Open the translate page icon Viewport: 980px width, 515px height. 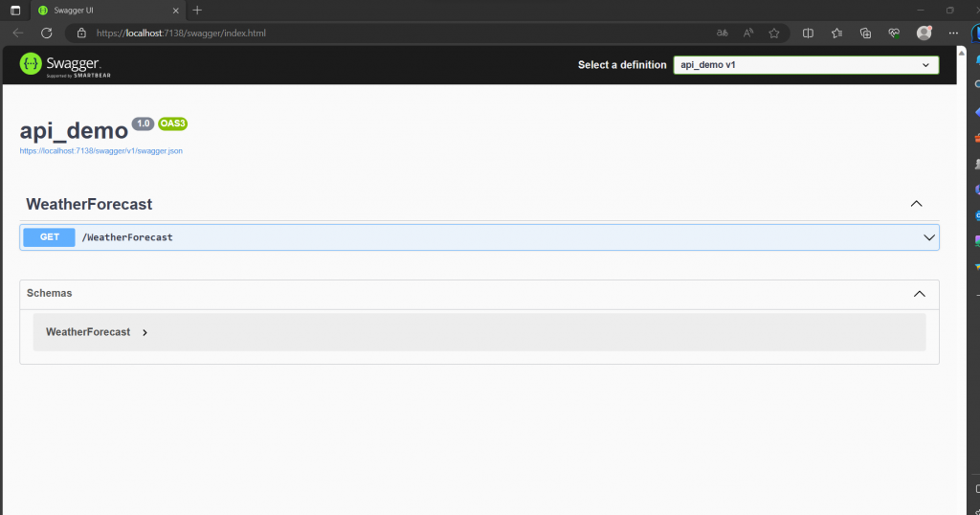pos(722,34)
